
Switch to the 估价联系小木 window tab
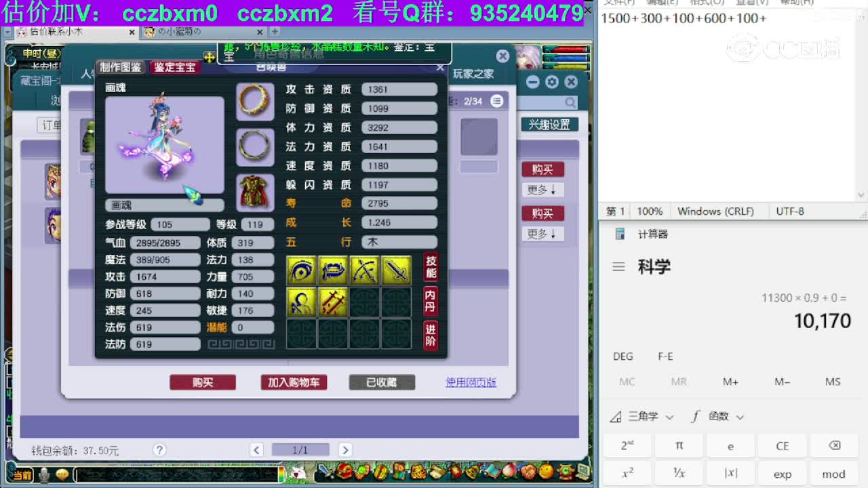click(76, 32)
